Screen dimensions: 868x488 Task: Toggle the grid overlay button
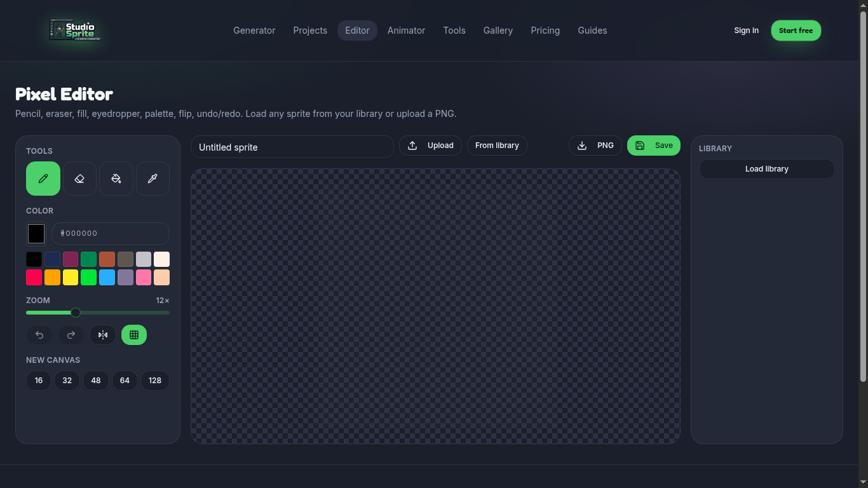coord(134,335)
